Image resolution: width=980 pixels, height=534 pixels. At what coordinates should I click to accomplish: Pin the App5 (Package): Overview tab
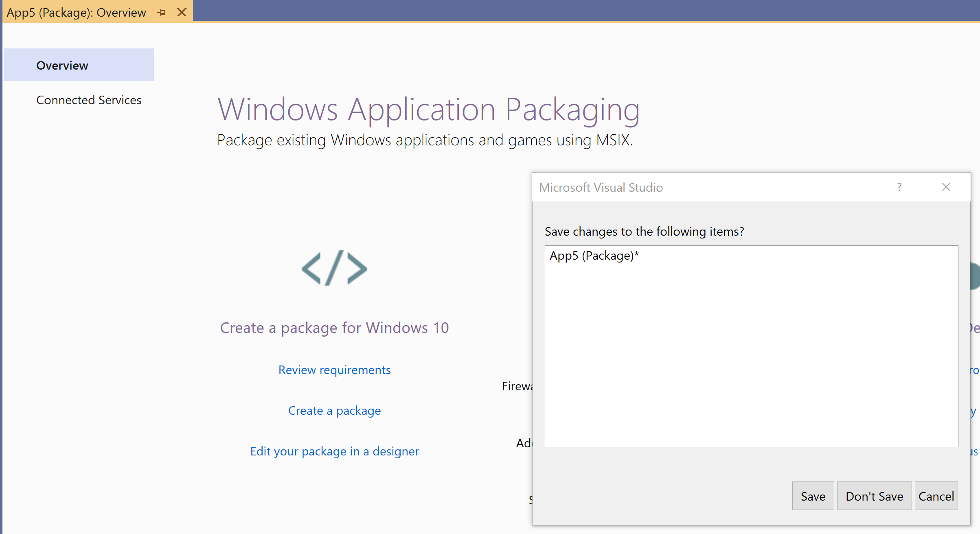point(162,12)
